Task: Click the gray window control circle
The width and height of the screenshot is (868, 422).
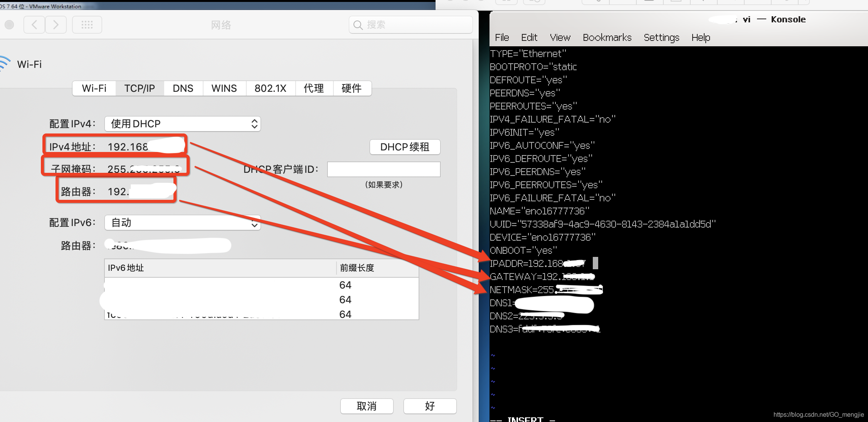Action: pos(9,25)
